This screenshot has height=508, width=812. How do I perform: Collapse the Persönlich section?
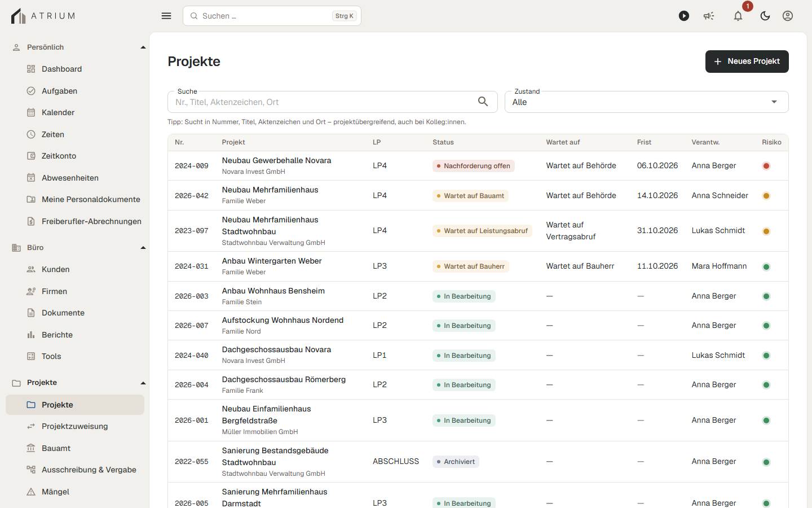click(x=143, y=47)
